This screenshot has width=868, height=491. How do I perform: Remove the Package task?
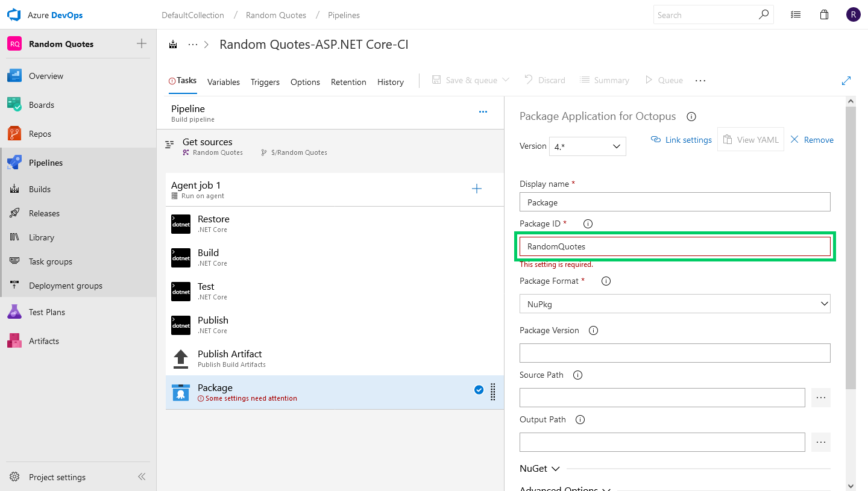click(811, 140)
